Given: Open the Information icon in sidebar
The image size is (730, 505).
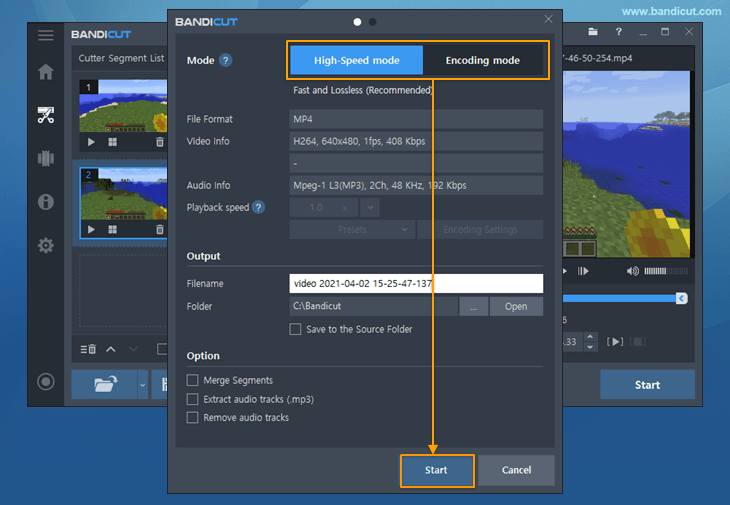Looking at the screenshot, I should pos(46,202).
